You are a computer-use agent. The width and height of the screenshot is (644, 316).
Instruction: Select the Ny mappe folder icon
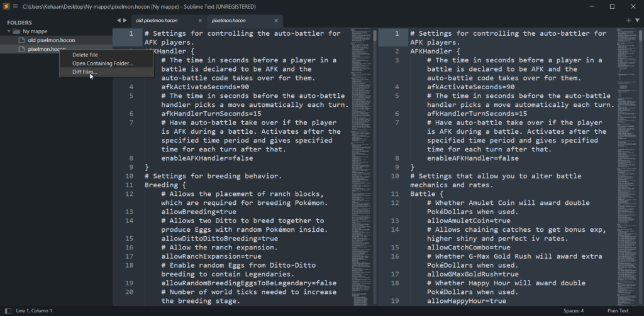16,31
